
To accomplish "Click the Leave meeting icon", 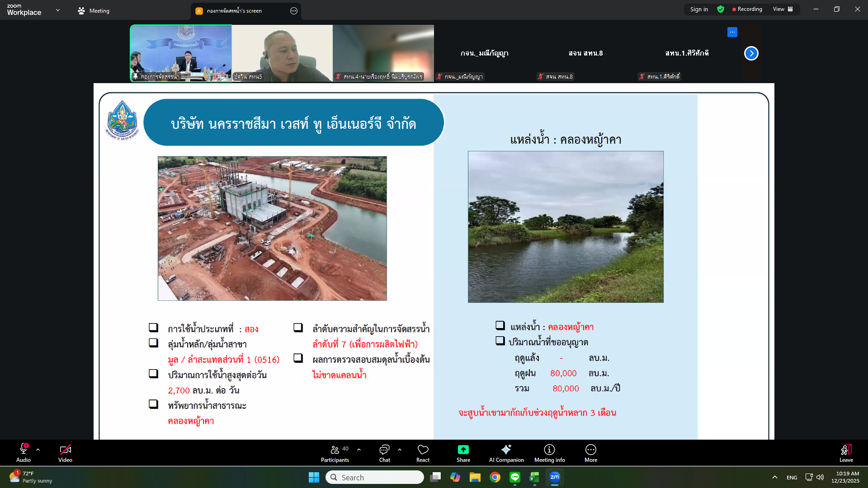I will pyautogui.click(x=846, y=450).
